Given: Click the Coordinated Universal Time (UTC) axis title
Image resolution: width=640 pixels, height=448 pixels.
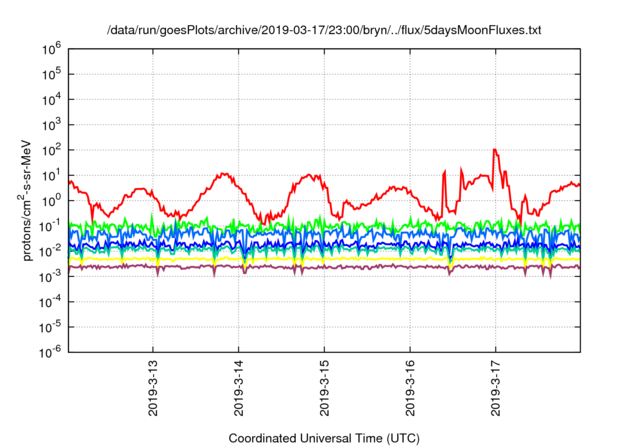Looking at the screenshot, I should tap(324, 439).
